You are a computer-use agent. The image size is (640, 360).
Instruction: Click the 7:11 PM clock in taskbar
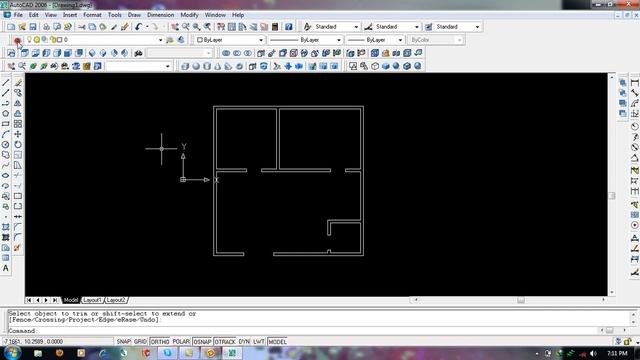click(x=617, y=353)
